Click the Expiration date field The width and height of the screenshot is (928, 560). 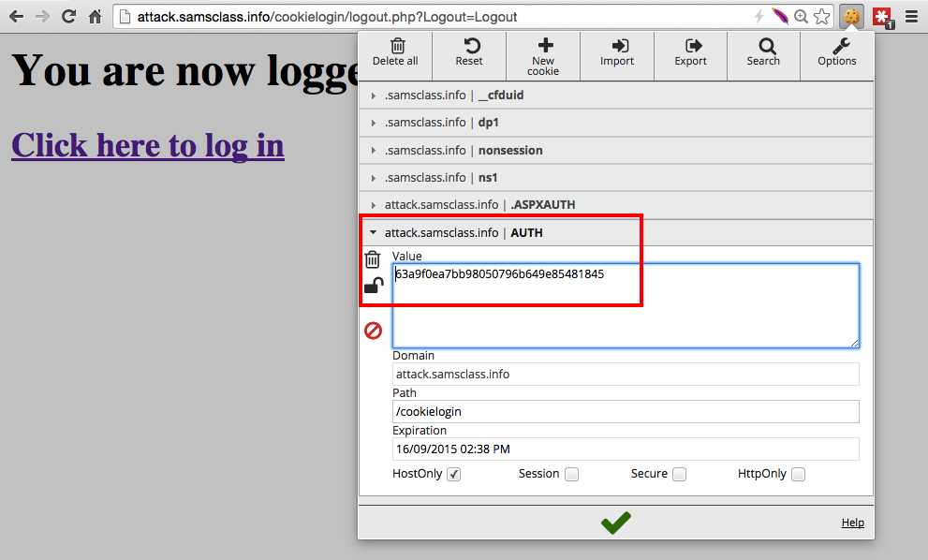(x=626, y=449)
